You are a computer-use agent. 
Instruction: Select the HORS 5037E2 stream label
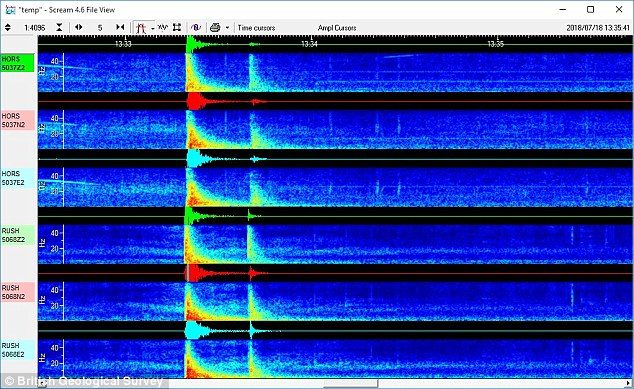pos(17,178)
